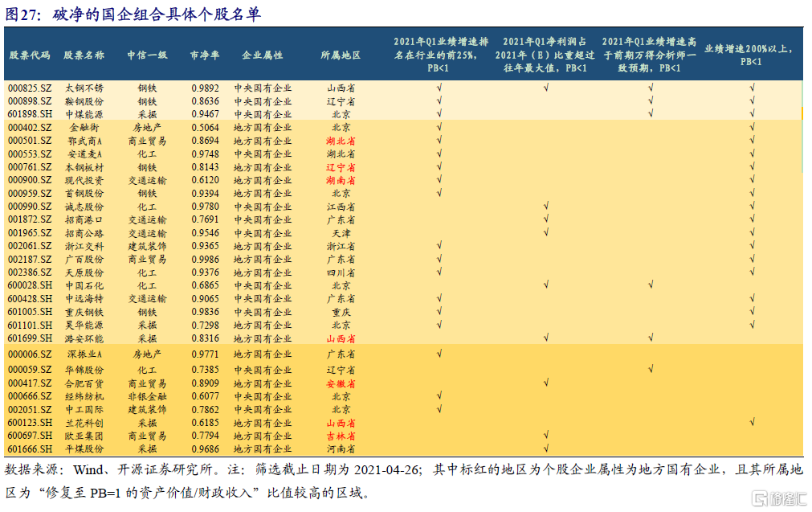The height and width of the screenshot is (512, 812).
Task: Click stock name 诚志股份
Action: 84,207
